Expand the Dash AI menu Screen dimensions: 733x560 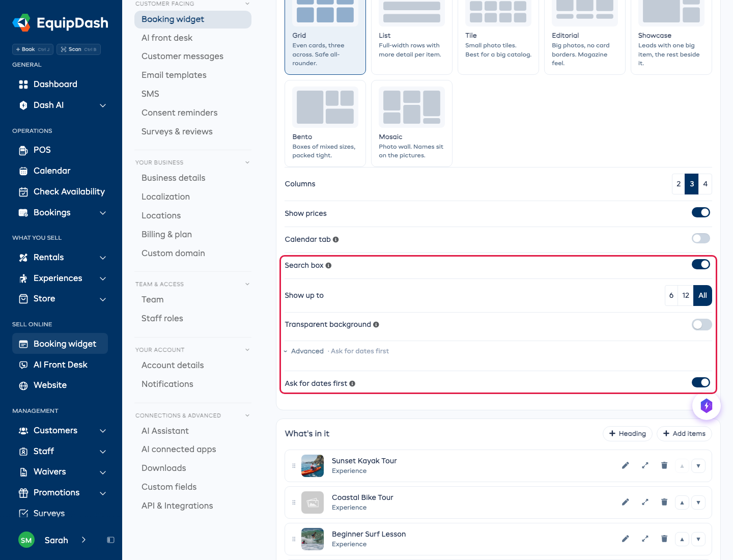(103, 105)
